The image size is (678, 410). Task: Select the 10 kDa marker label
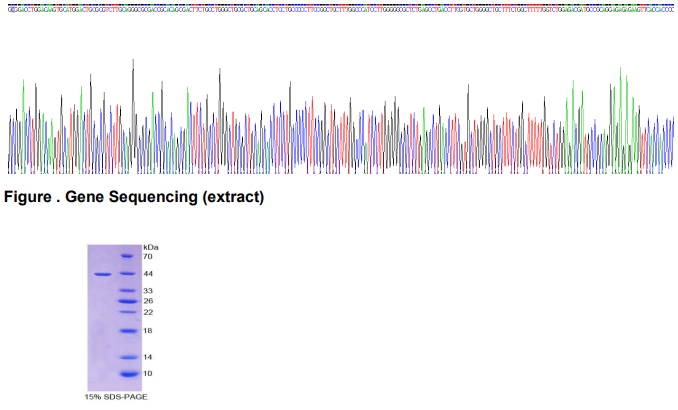pos(147,373)
